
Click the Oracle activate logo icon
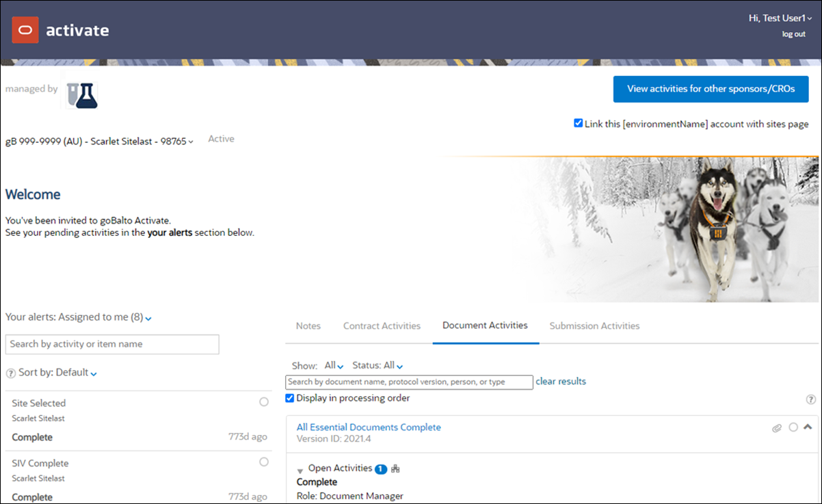pyautogui.click(x=25, y=30)
